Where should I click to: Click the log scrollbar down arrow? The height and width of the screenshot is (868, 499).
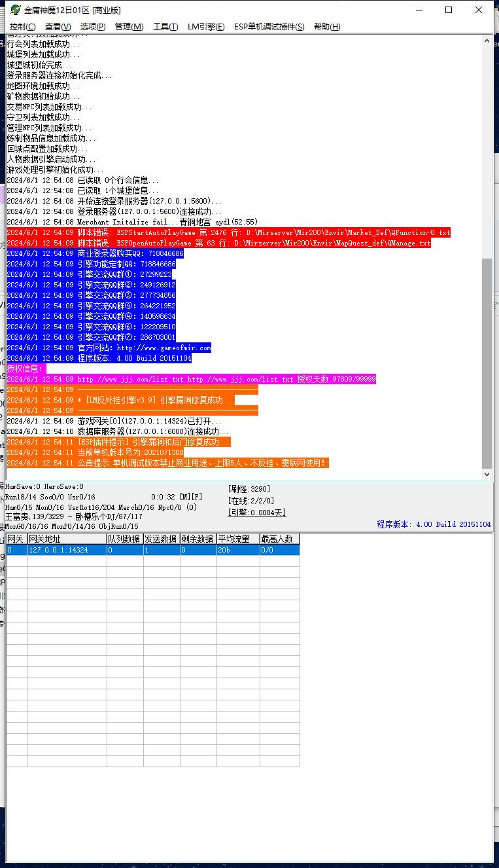(x=487, y=475)
